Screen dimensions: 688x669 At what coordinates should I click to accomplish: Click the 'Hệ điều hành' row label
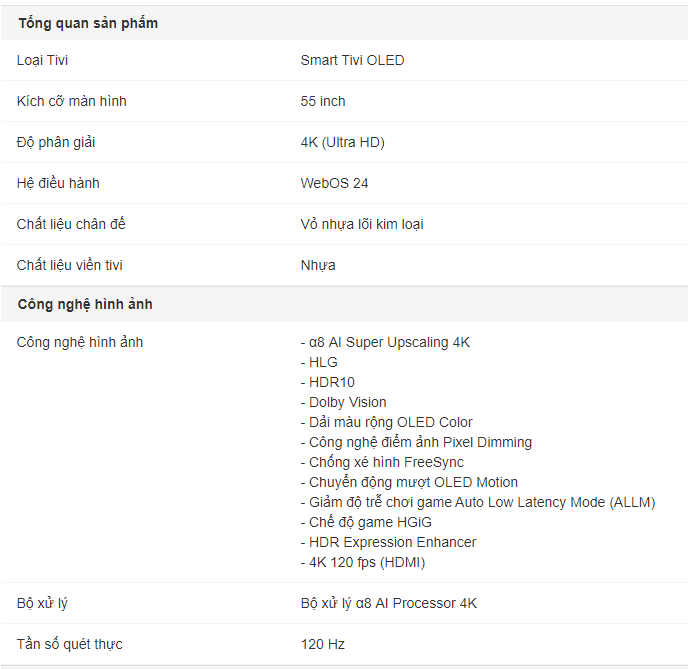(58, 183)
